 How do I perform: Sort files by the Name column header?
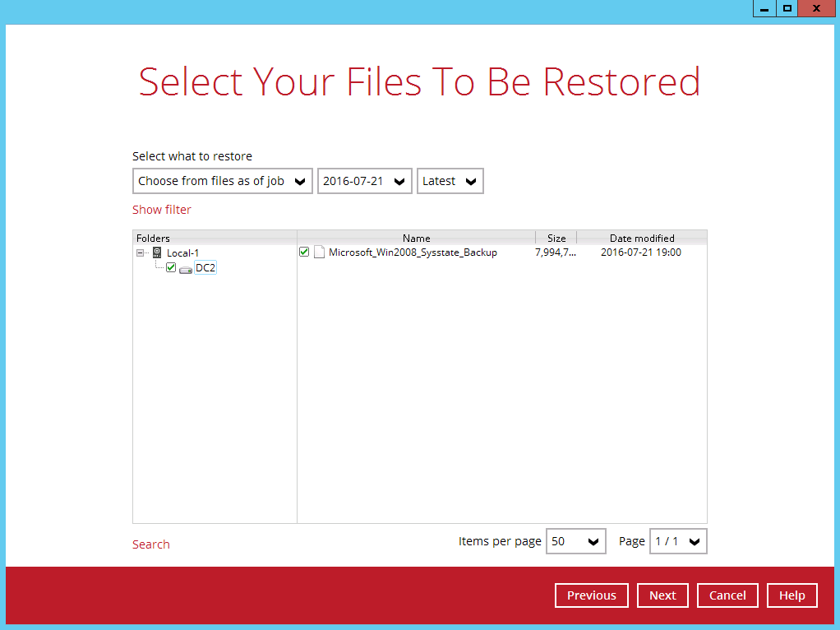click(416, 238)
